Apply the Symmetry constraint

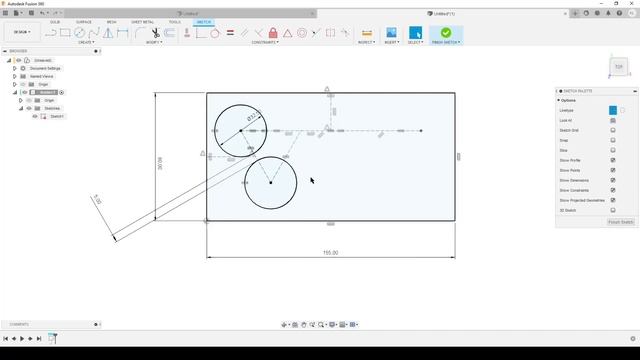click(x=331, y=33)
